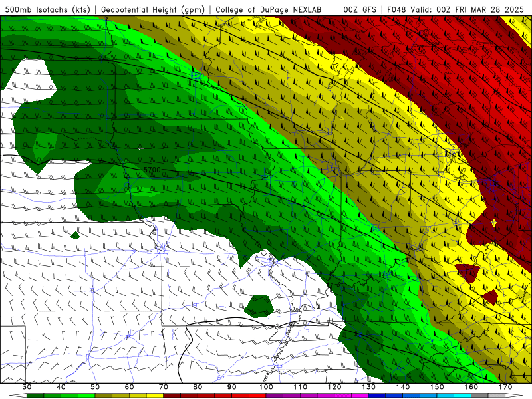Click the 80 label on the color scale
The height and width of the screenshot is (399, 532).
[x=198, y=387]
